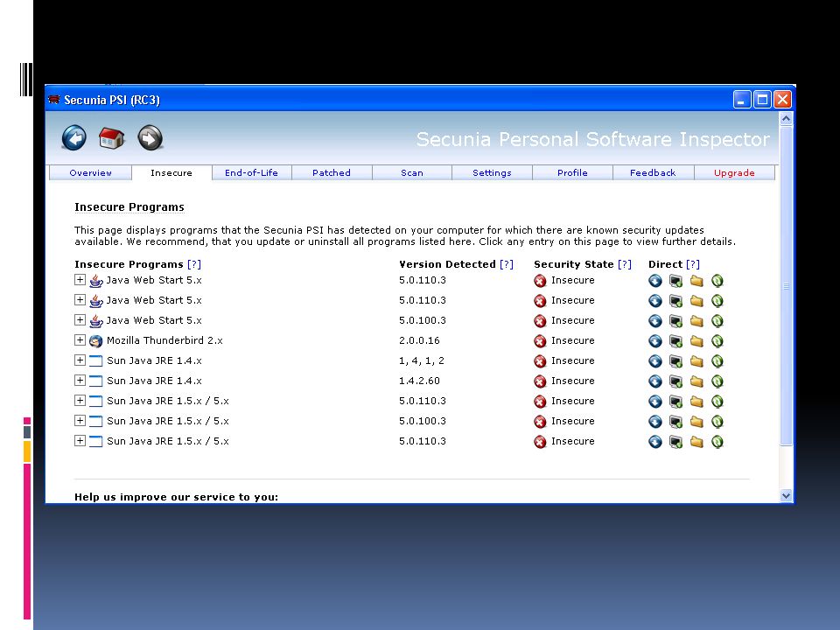Switch to the Overview tab
The image size is (840, 630).
pos(90,172)
